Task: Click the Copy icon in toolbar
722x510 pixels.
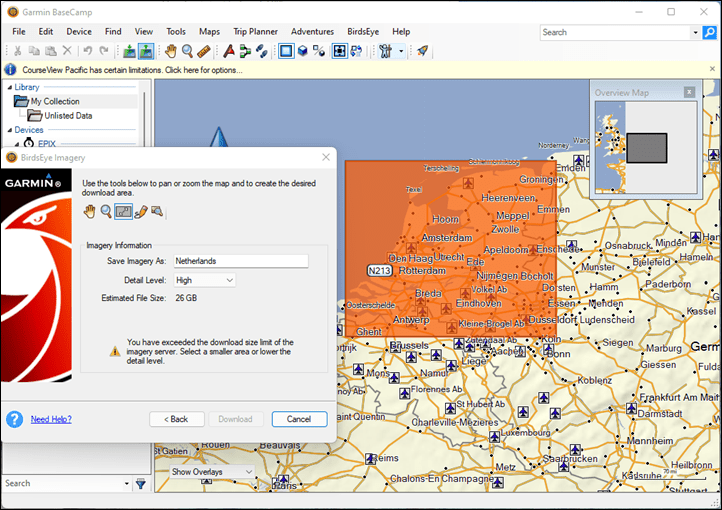Action: click(34, 51)
